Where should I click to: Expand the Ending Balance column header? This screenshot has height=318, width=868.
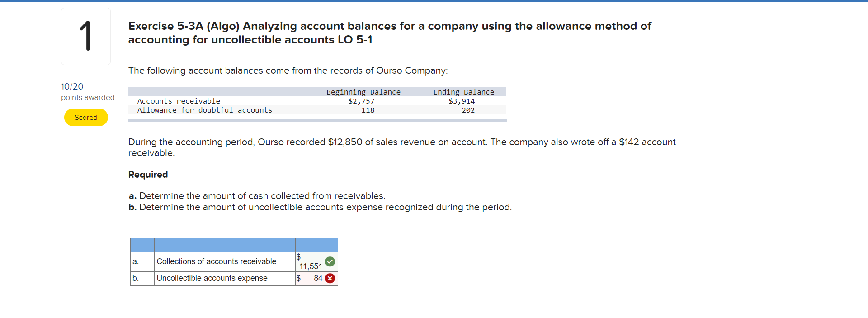(x=463, y=92)
